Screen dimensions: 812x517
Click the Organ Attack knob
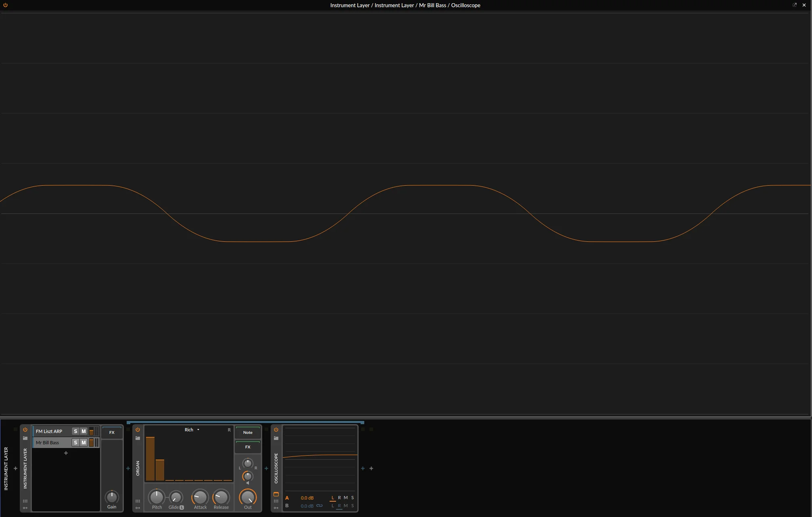point(200,497)
